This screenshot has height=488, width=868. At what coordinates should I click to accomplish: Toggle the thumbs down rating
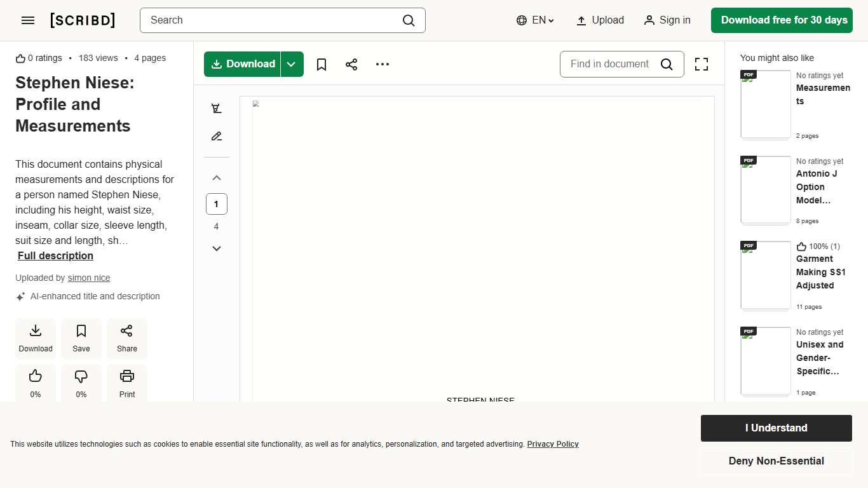81,383
